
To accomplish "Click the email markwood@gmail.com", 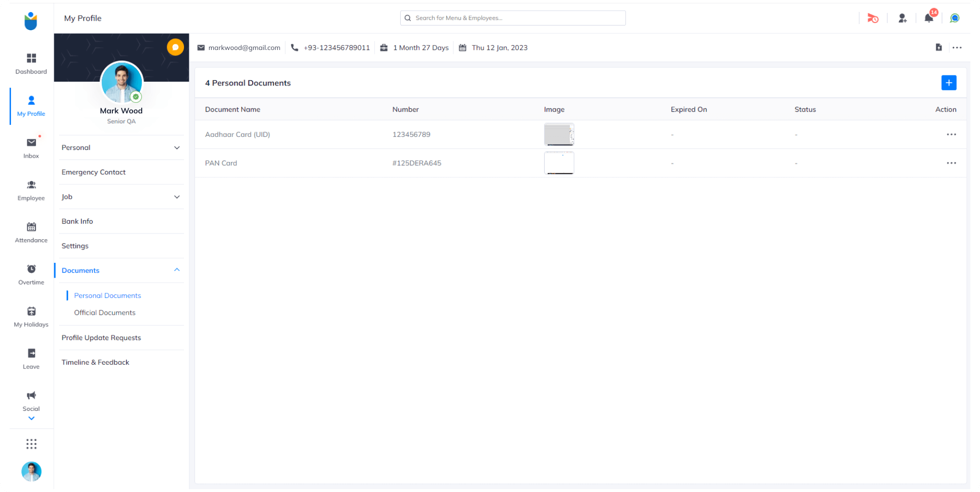I will coord(244,48).
